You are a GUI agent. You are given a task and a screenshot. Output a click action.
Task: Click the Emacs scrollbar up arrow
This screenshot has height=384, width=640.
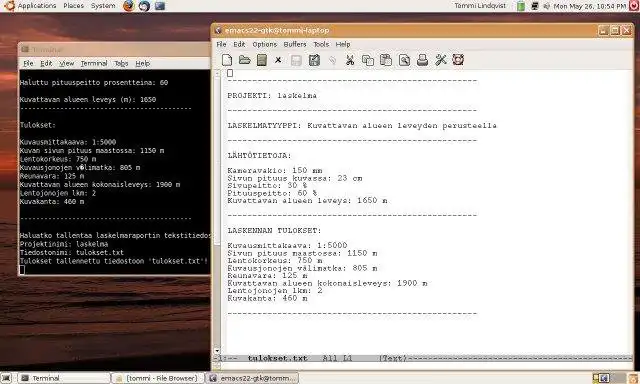pyautogui.click(x=217, y=73)
